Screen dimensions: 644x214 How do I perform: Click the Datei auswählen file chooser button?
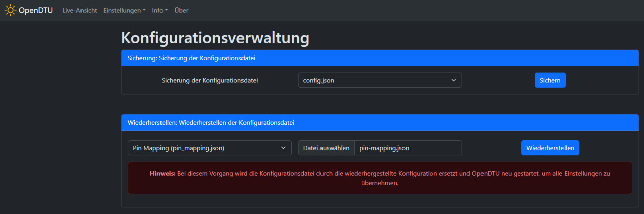coord(327,148)
